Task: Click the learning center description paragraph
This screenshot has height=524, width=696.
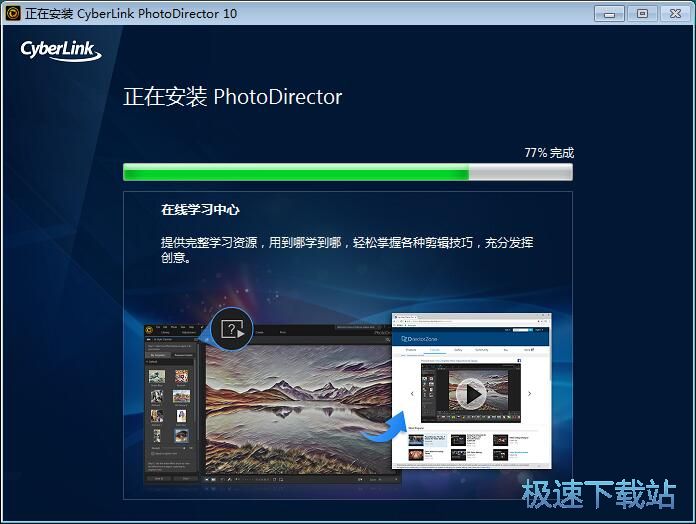Action: (x=347, y=250)
